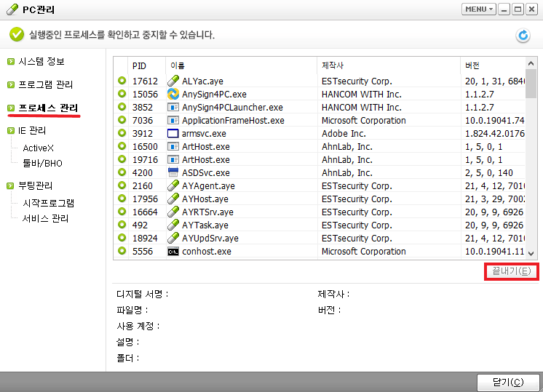Select 시작프로그램 under 부팅관리
543x392 pixels.
click(49, 203)
